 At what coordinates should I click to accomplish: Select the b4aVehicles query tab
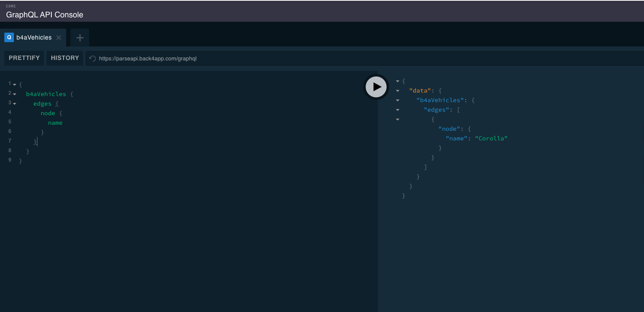(34, 37)
